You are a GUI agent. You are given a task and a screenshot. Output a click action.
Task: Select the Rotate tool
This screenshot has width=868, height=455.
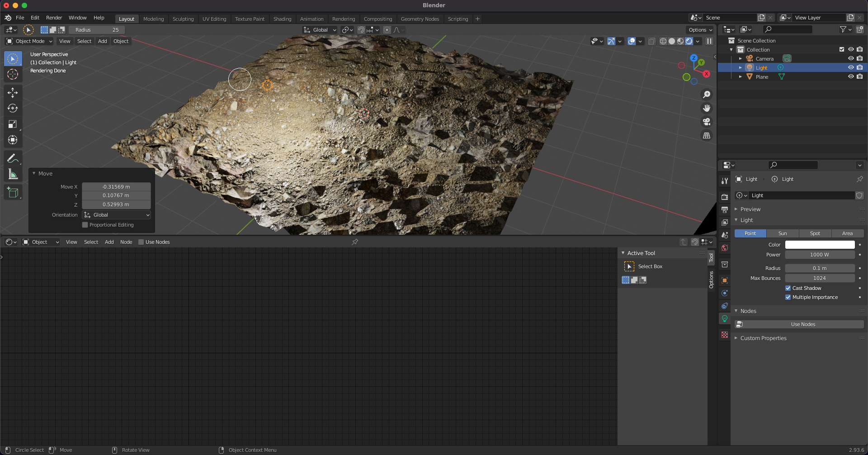tap(13, 109)
